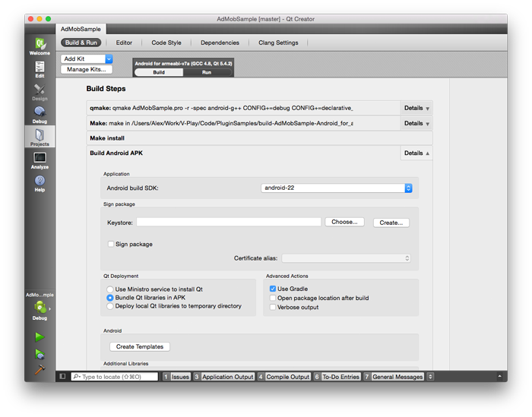Open the Issues output pane
Viewport: 532px width, 417px height.
click(x=176, y=377)
